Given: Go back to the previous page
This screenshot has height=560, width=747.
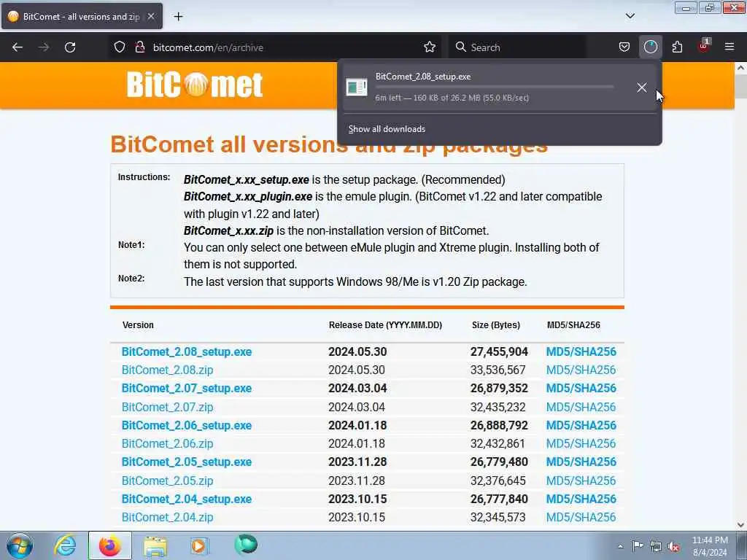Looking at the screenshot, I should pos(18,47).
